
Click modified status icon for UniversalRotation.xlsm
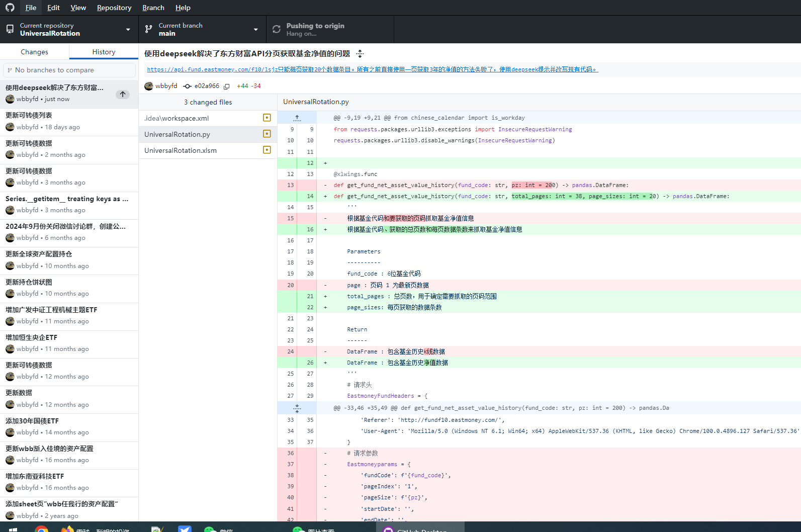click(x=267, y=150)
